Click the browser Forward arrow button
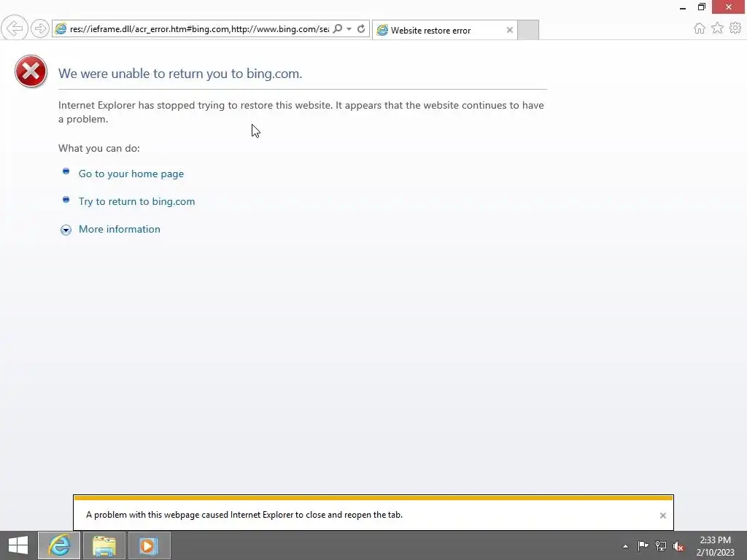Viewport: 747px width, 560px height. tap(40, 28)
